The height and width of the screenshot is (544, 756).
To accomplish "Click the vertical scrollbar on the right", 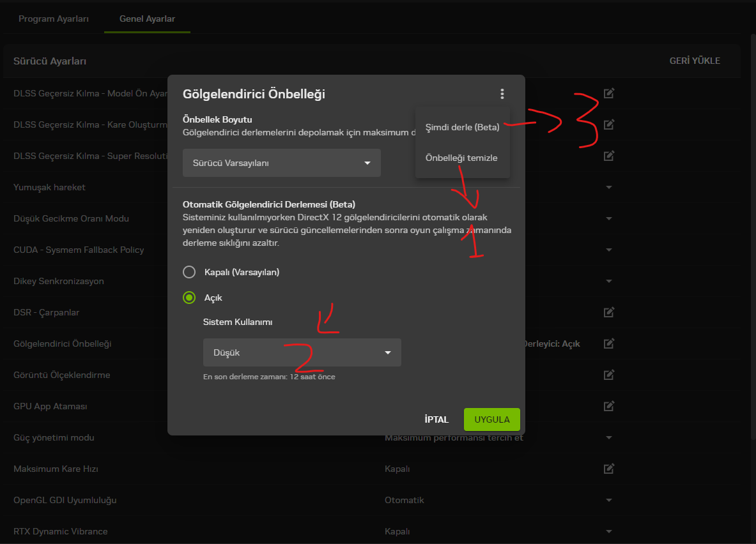I will pyautogui.click(x=753, y=236).
